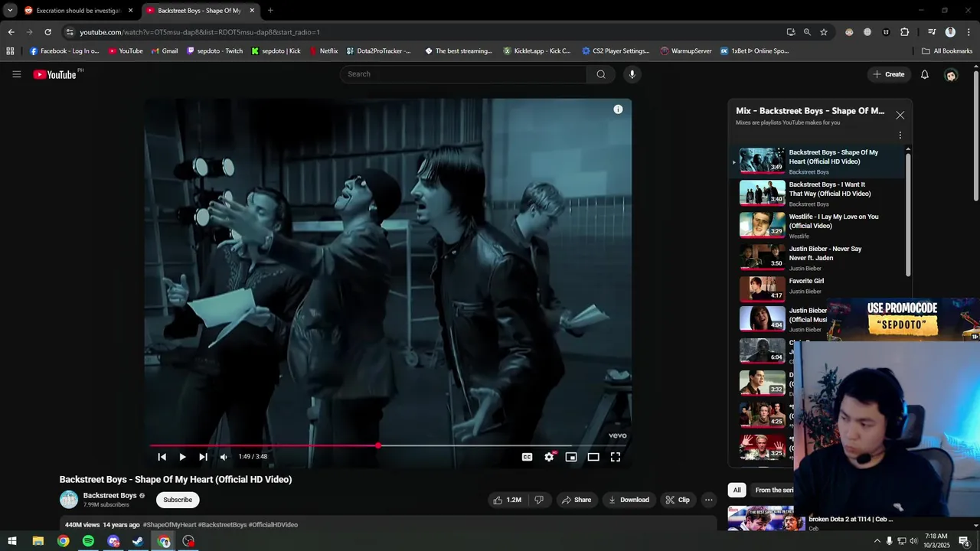Dislike the video with thumbs down
Image resolution: width=980 pixels, height=551 pixels.
[x=539, y=500]
